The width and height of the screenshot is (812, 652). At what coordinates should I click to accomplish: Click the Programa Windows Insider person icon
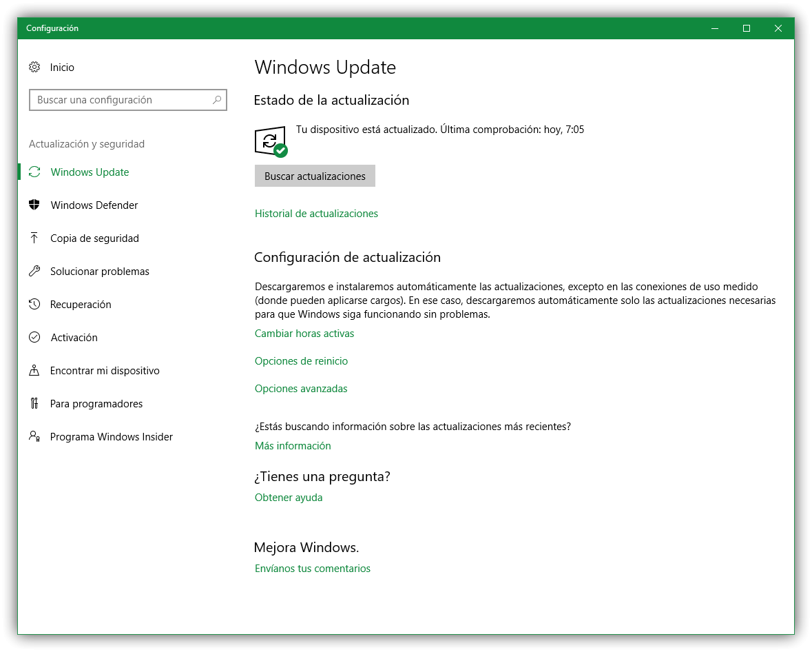tap(34, 436)
